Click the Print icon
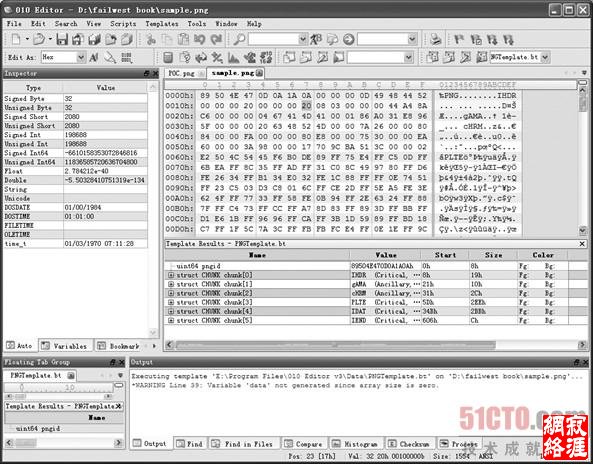 point(436,39)
